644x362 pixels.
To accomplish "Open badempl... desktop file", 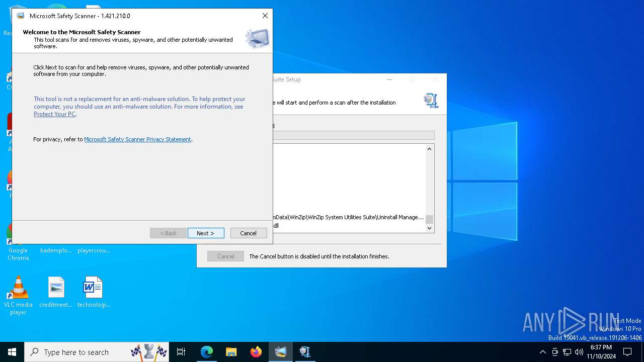I will [56, 250].
